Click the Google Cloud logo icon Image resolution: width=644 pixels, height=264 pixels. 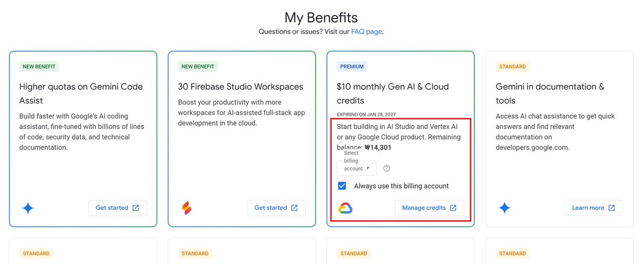click(x=345, y=208)
